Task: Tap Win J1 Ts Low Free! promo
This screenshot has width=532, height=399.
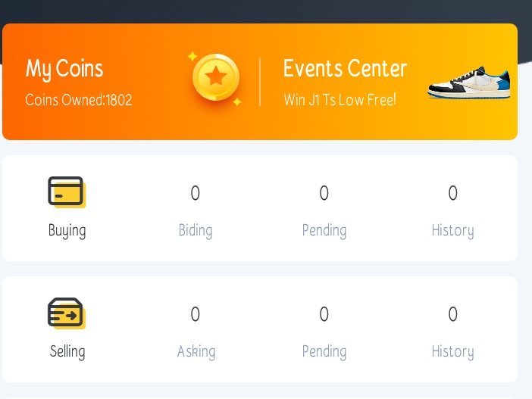Action: 340,100
